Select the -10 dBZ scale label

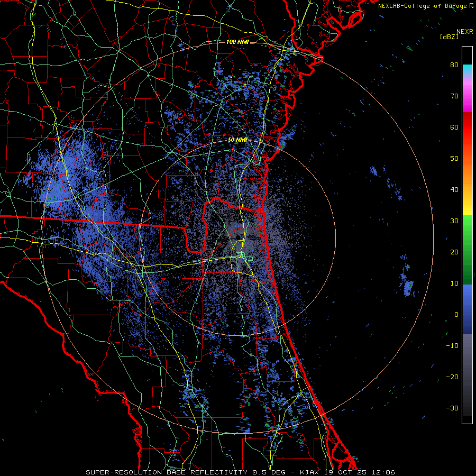tap(452, 345)
